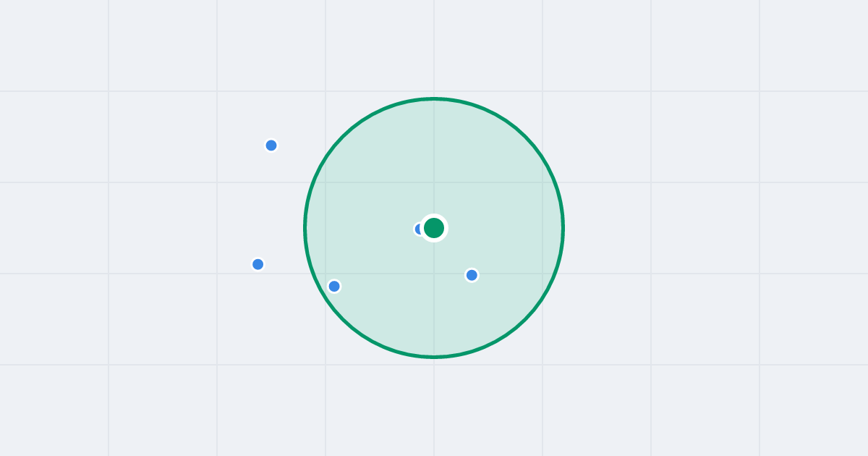The height and width of the screenshot is (456, 868).
Task: Click the bottommost point of the green circle outline
Action: tap(434, 357)
